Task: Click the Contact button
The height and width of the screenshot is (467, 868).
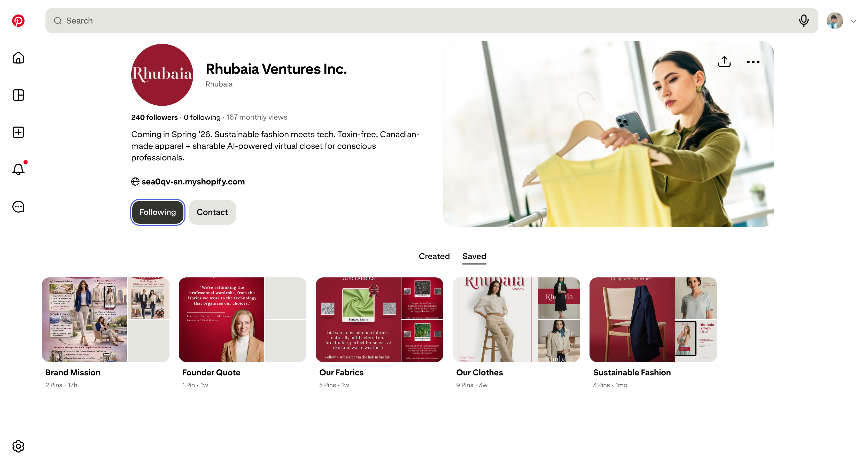Action: pos(212,212)
